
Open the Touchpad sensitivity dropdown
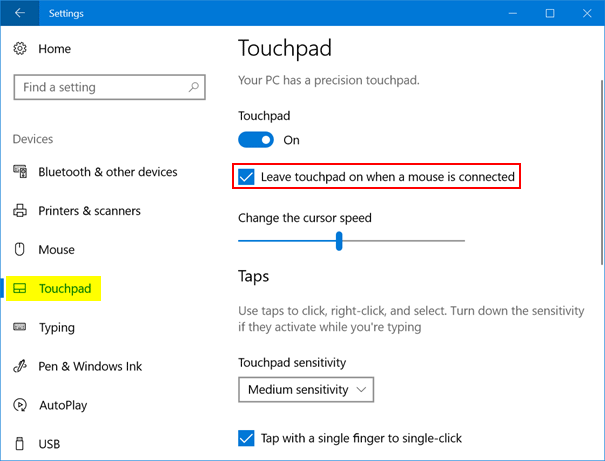tap(306, 389)
